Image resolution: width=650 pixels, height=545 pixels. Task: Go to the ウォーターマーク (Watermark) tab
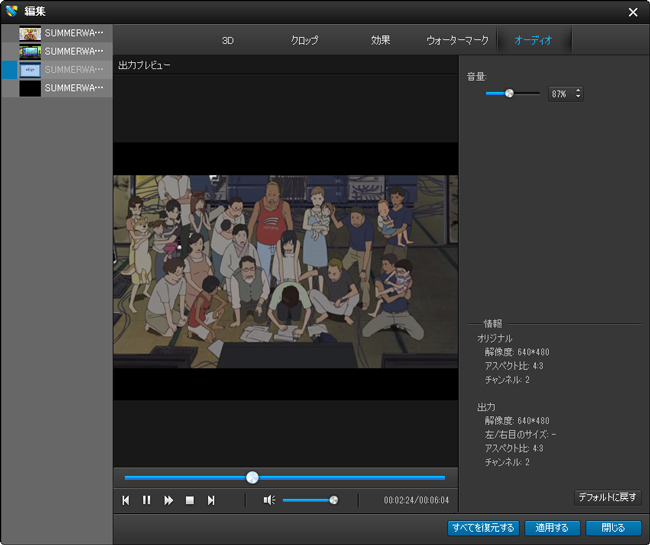[457, 41]
